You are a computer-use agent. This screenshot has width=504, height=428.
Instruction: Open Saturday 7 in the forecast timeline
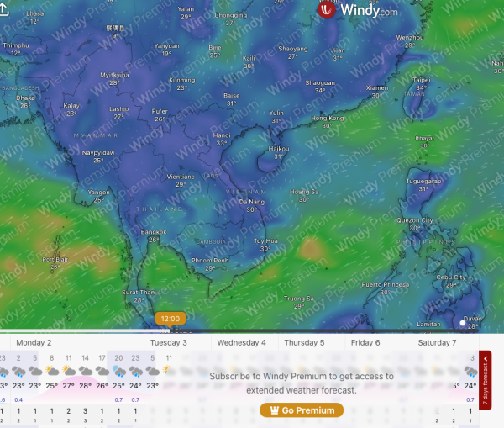click(x=437, y=343)
